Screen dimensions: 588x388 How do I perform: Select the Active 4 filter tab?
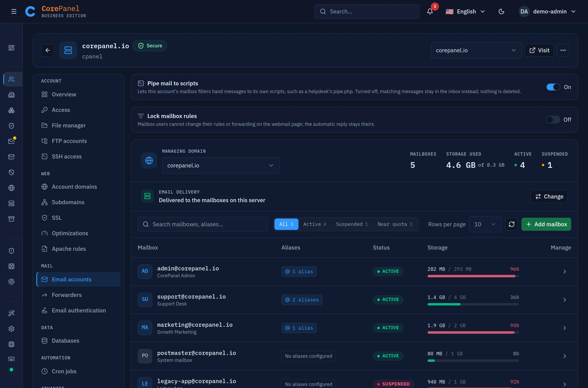[x=315, y=224]
